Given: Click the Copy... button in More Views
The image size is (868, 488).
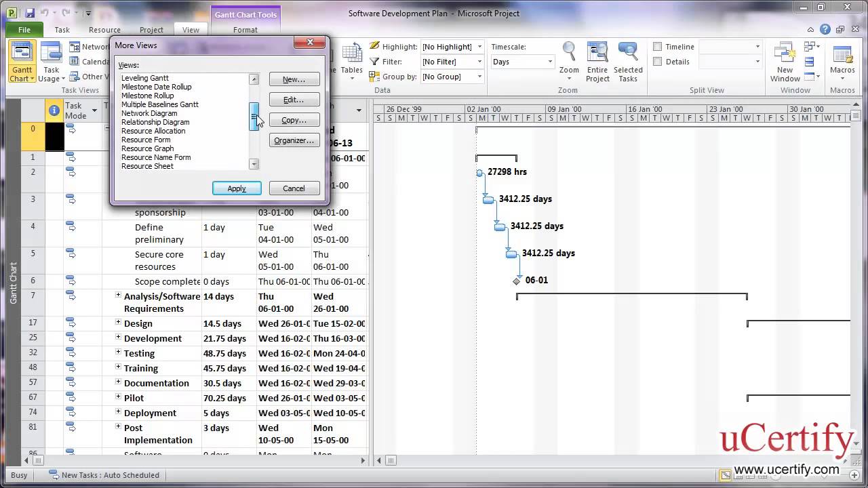Looking at the screenshot, I should tap(294, 120).
